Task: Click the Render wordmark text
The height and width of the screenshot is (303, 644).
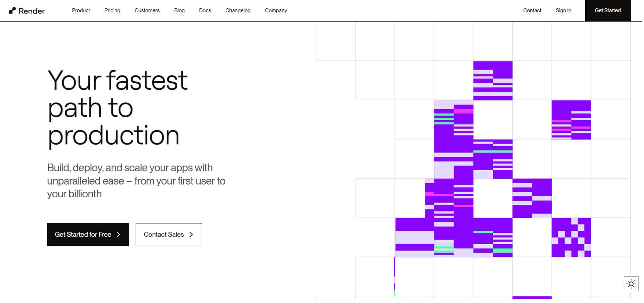Action: (32, 11)
